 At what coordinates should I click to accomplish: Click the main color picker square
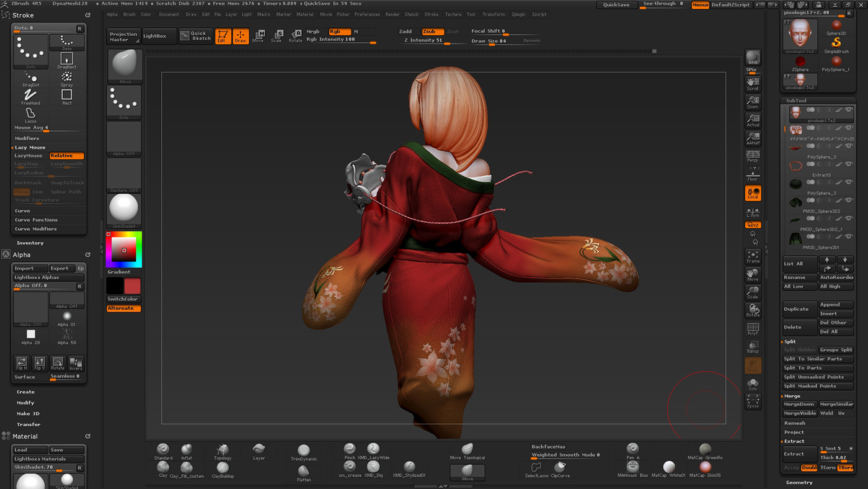[x=124, y=251]
